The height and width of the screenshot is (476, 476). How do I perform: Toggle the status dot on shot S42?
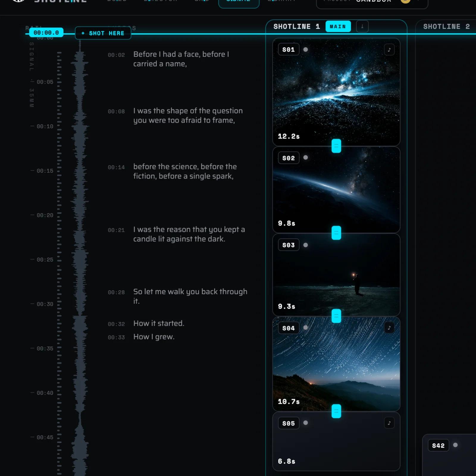[455, 445]
